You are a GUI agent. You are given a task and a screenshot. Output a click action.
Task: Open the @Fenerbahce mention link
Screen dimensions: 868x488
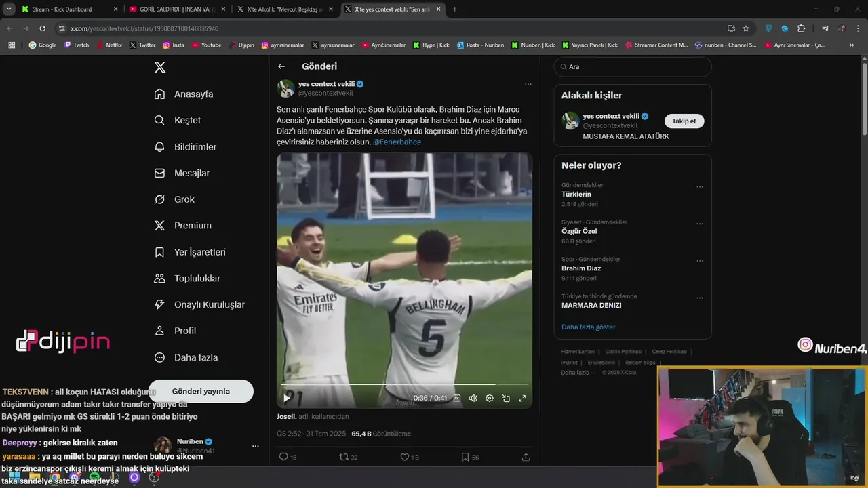(397, 142)
